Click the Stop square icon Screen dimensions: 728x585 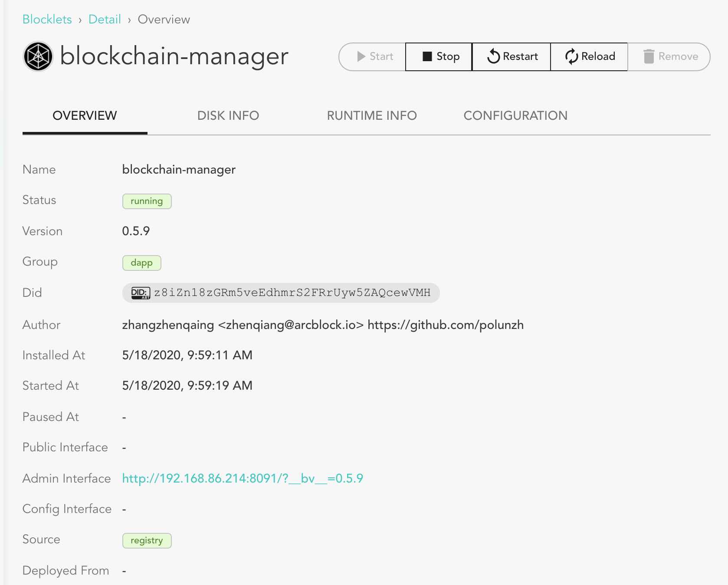coord(427,56)
